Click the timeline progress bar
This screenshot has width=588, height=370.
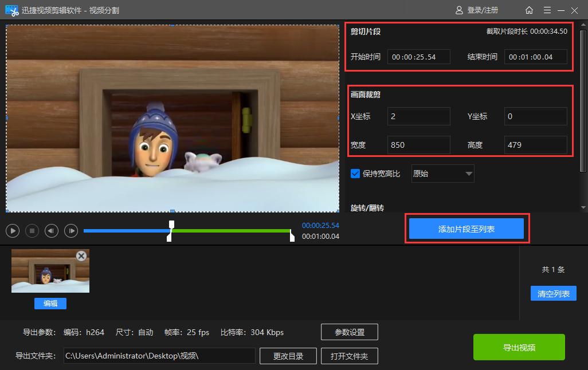coord(189,231)
